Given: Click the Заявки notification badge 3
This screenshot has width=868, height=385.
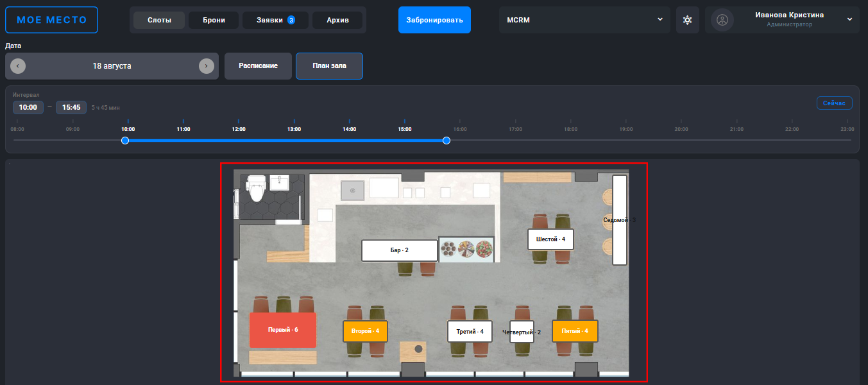Looking at the screenshot, I should pos(291,20).
